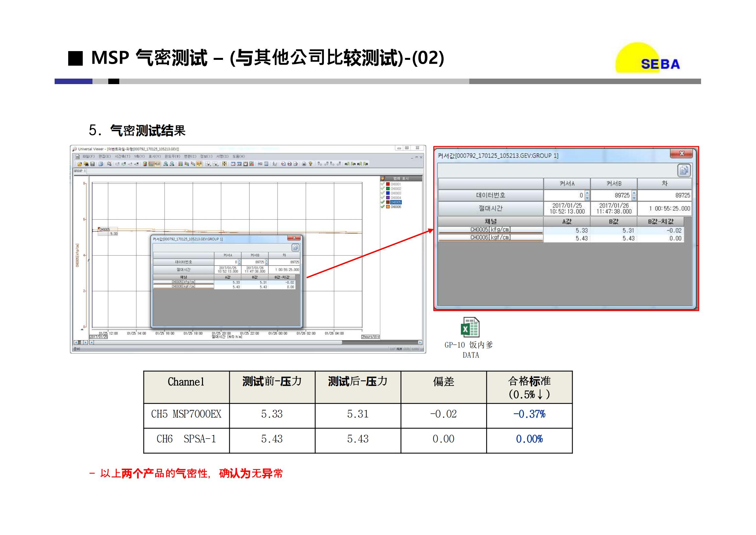Click the find/search binoculars toolbar icon
Image resolution: width=756 pixels, height=535 pixels.
click(x=86, y=164)
